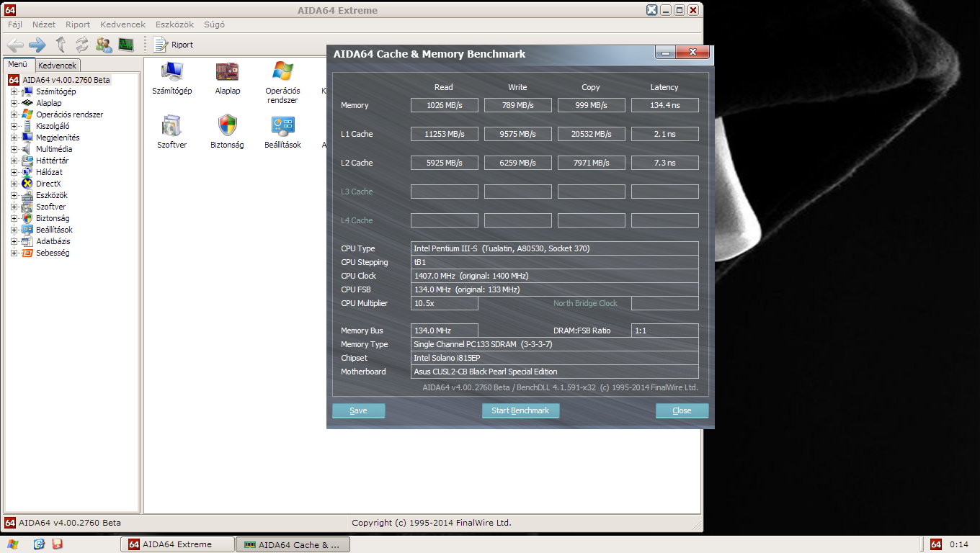Click the green monitor toolbar icon
Image resolution: width=980 pixels, height=553 pixels.
pyautogui.click(x=126, y=45)
